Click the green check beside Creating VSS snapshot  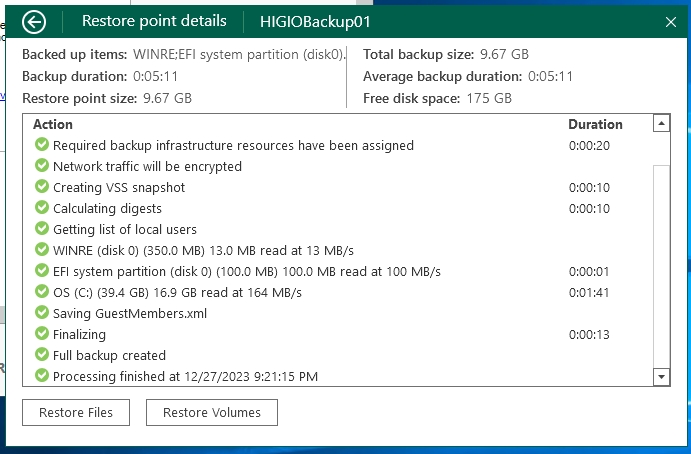(x=42, y=187)
